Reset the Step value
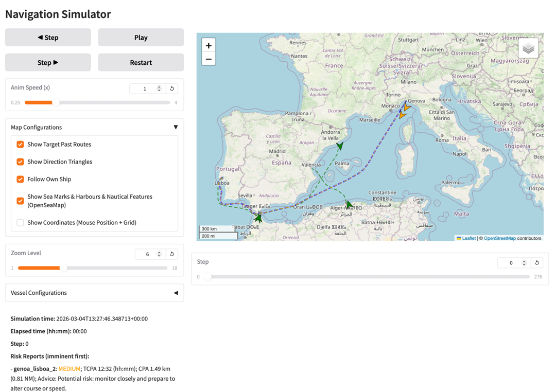The height and width of the screenshot is (392, 555). (537, 262)
